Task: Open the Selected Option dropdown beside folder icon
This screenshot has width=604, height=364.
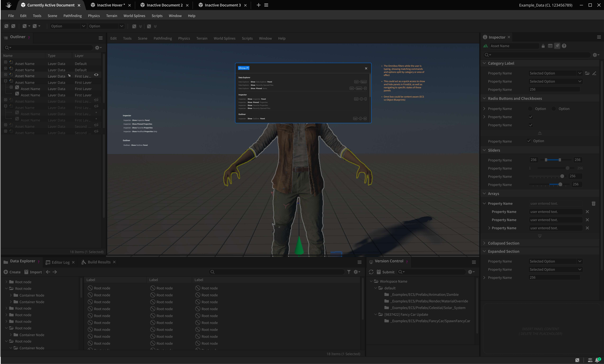Action: click(555, 73)
